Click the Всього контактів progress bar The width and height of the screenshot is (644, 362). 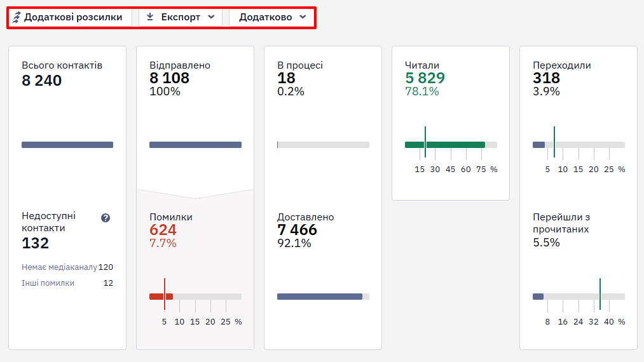[x=67, y=145]
